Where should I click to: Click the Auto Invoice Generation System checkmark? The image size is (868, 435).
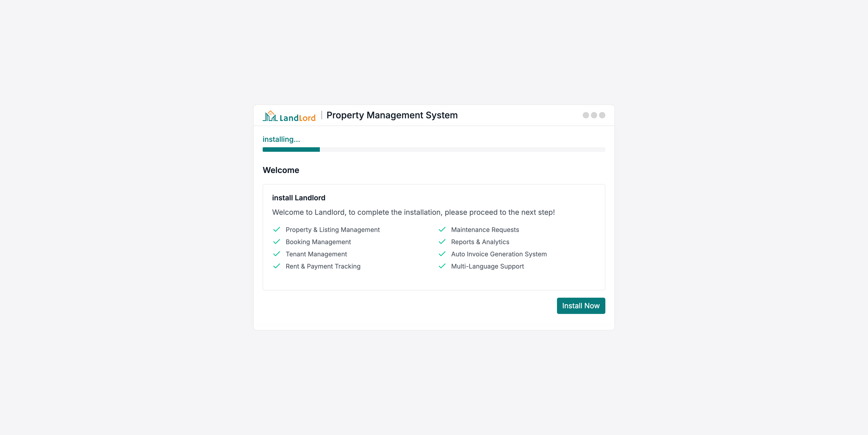coord(442,254)
